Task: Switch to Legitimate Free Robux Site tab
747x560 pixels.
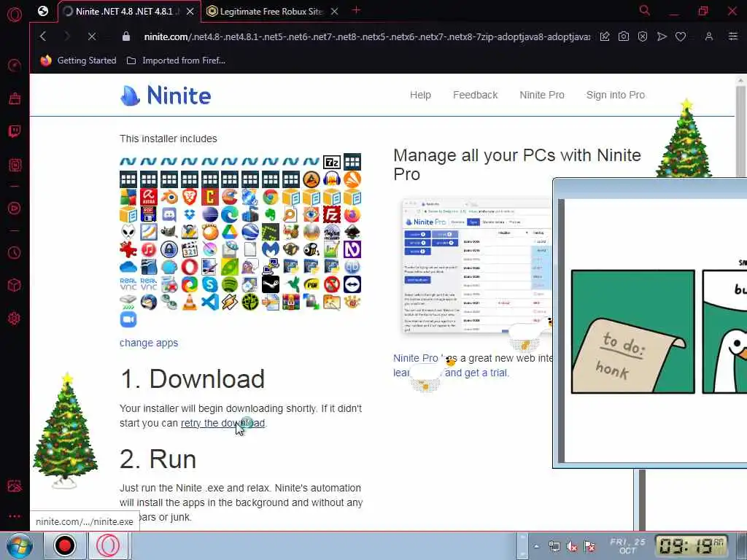Action: (273, 12)
